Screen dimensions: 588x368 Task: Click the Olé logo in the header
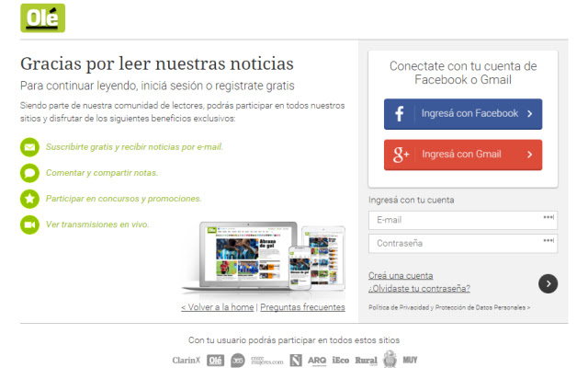[43, 18]
